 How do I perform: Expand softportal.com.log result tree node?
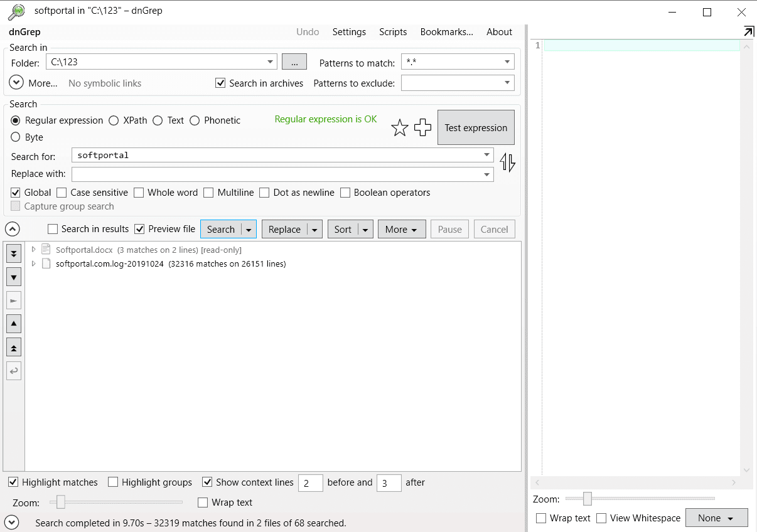pos(33,264)
